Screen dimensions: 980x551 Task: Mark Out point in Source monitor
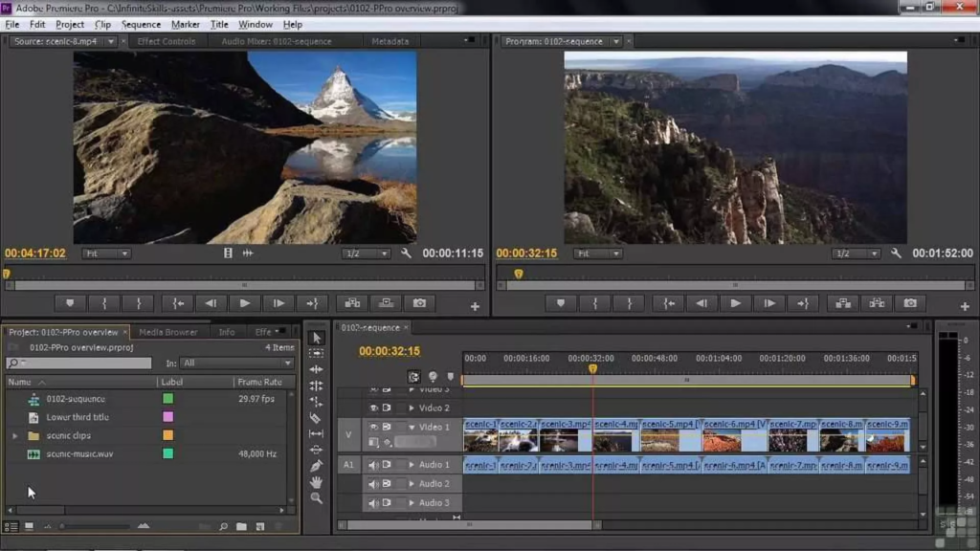click(139, 303)
